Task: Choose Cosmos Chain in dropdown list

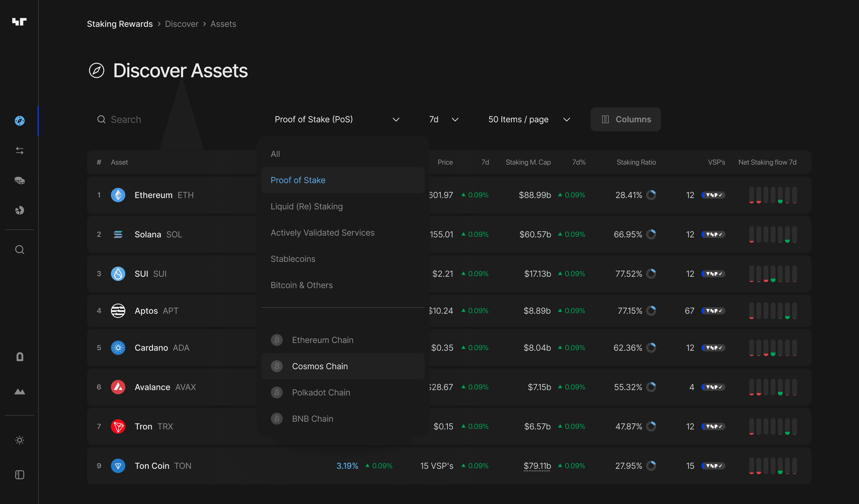Action: 320,366
